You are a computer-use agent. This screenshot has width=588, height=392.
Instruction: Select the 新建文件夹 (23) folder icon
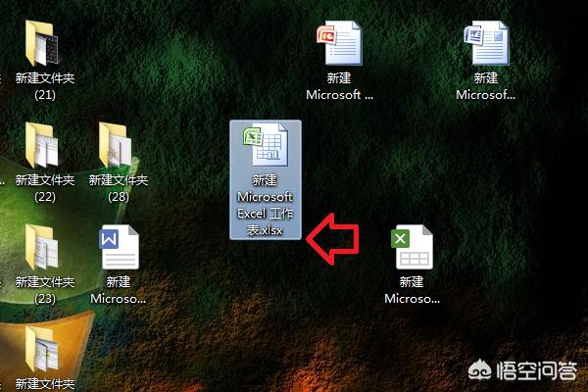44,248
